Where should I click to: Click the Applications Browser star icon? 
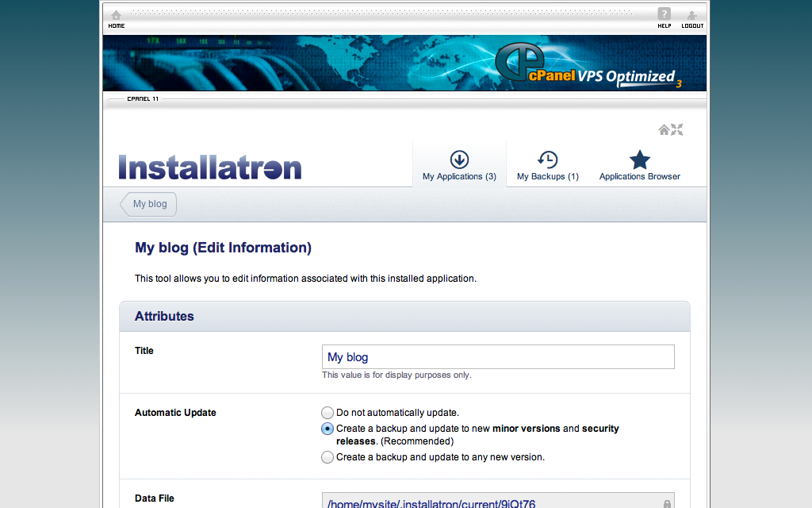pos(640,160)
